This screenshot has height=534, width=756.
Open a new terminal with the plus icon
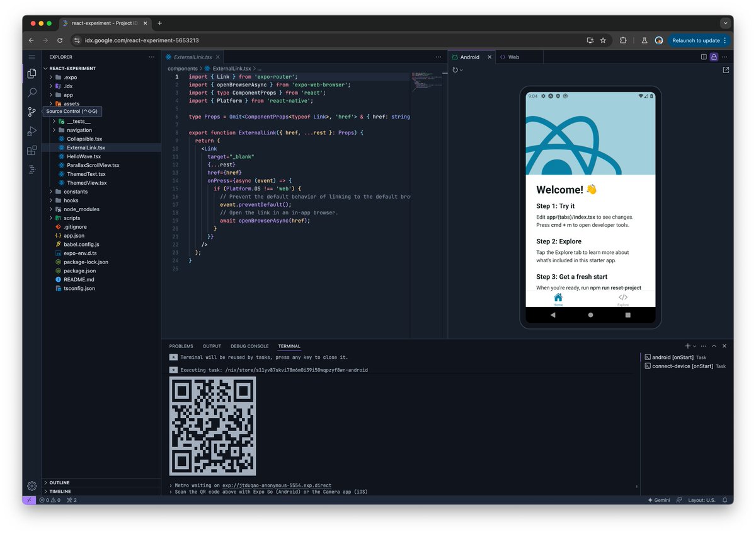point(687,345)
